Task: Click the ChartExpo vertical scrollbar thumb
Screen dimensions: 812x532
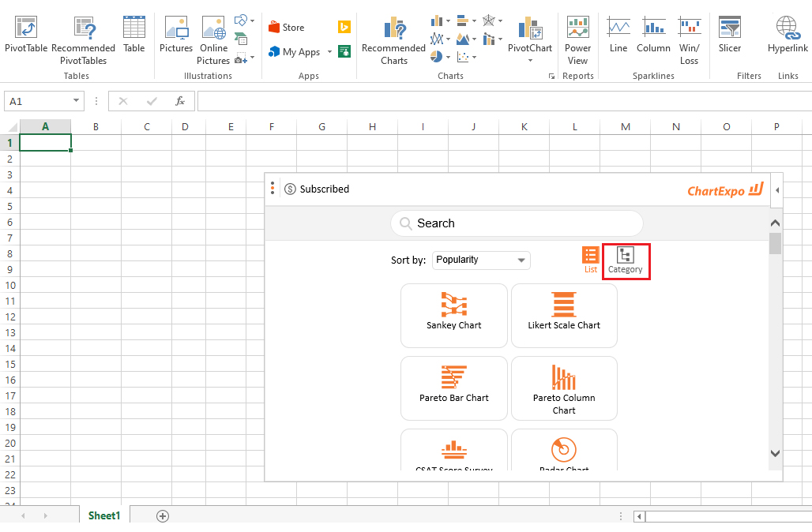Action: point(775,243)
